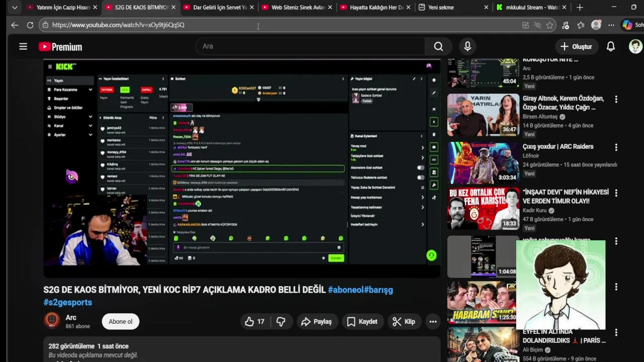Viewport: 644px width, 362px height.
Task: Open Birsen Altuntaş channel link
Action: 540,117
